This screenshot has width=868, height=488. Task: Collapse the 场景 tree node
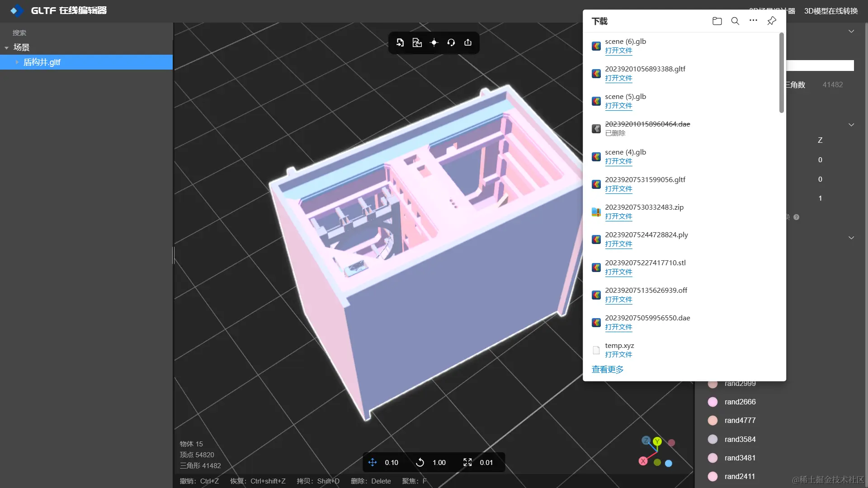tap(7, 48)
